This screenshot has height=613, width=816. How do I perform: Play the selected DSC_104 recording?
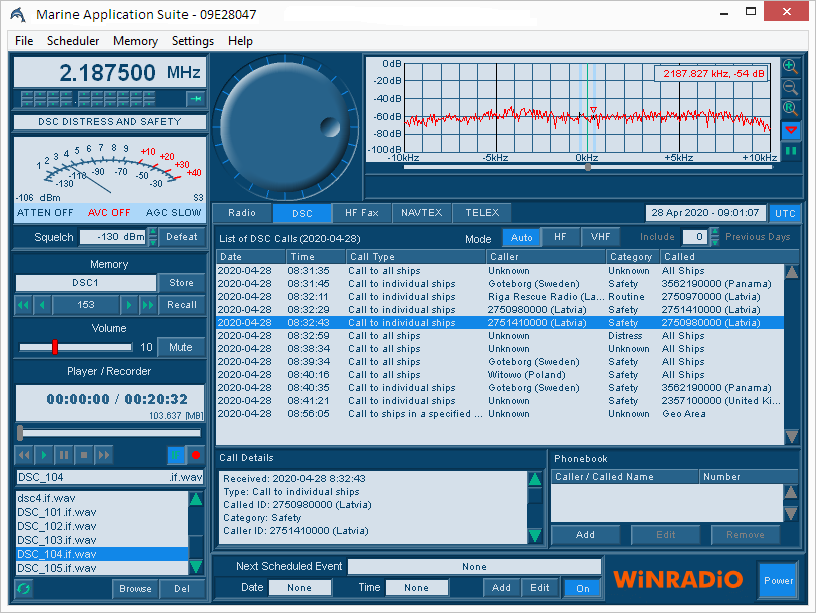44,455
